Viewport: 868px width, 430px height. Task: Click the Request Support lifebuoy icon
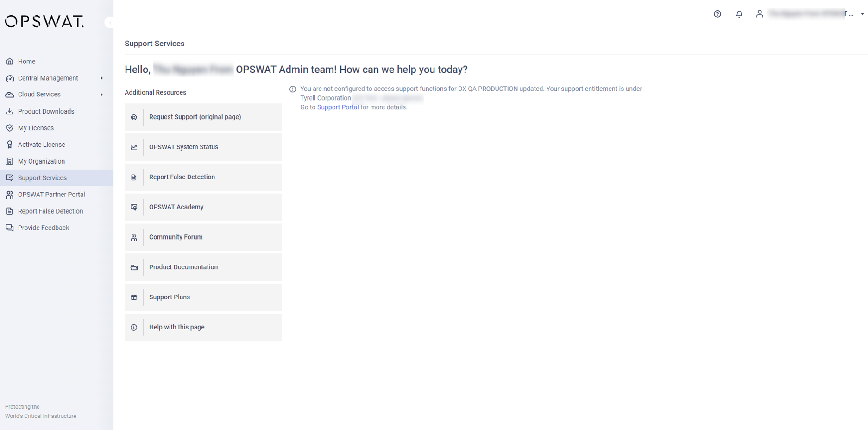pos(134,117)
